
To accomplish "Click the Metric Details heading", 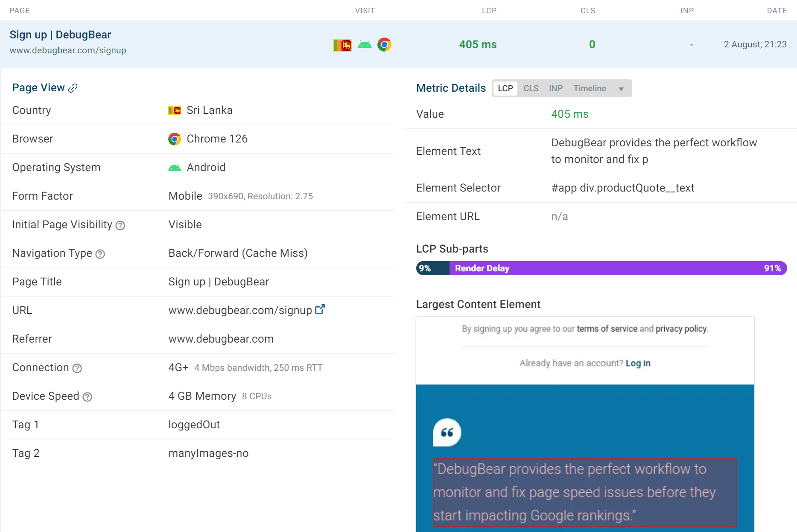I will pyautogui.click(x=451, y=88).
